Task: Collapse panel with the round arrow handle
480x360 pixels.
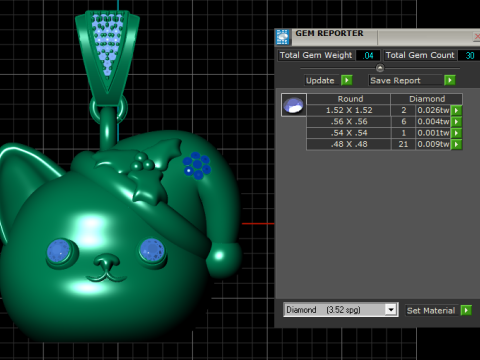Action: (x=380, y=68)
